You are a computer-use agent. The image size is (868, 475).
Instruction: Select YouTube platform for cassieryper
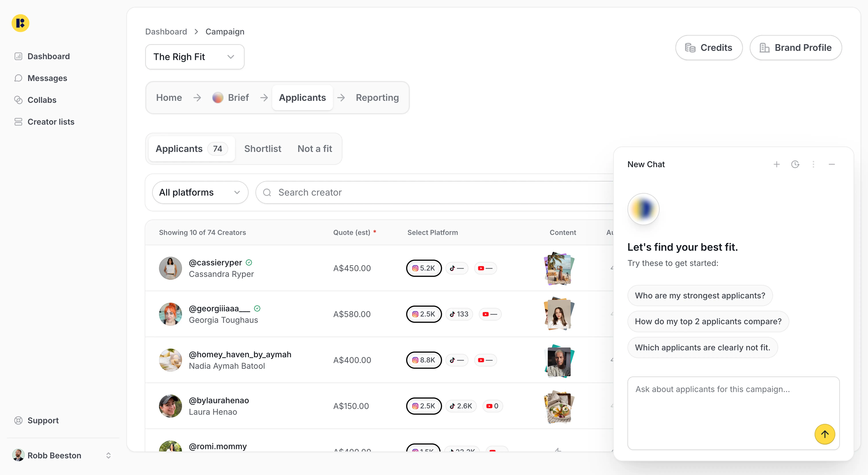(485, 268)
